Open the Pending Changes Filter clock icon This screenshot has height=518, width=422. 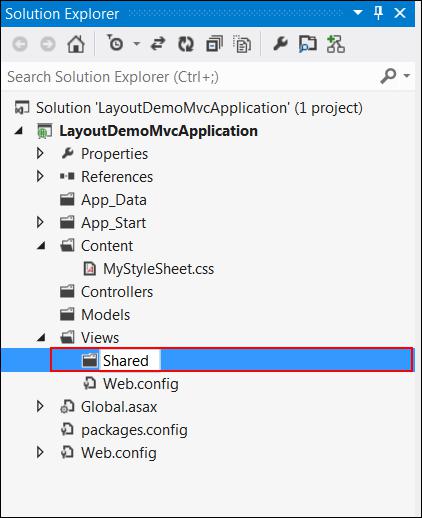pos(115,43)
